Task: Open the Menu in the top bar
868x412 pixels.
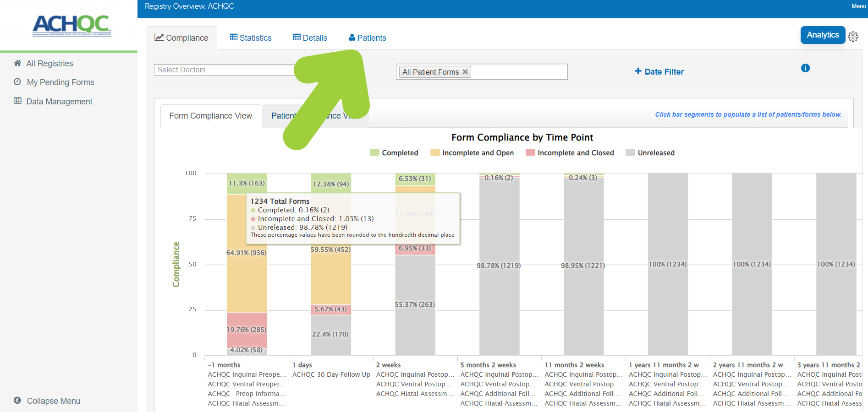Action: [858, 6]
